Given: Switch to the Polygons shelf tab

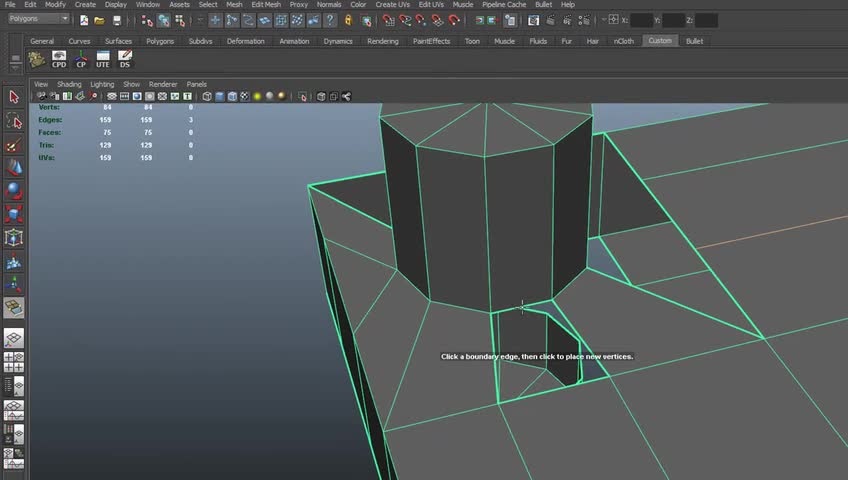Looking at the screenshot, I should pyautogui.click(x=159, y=41).
